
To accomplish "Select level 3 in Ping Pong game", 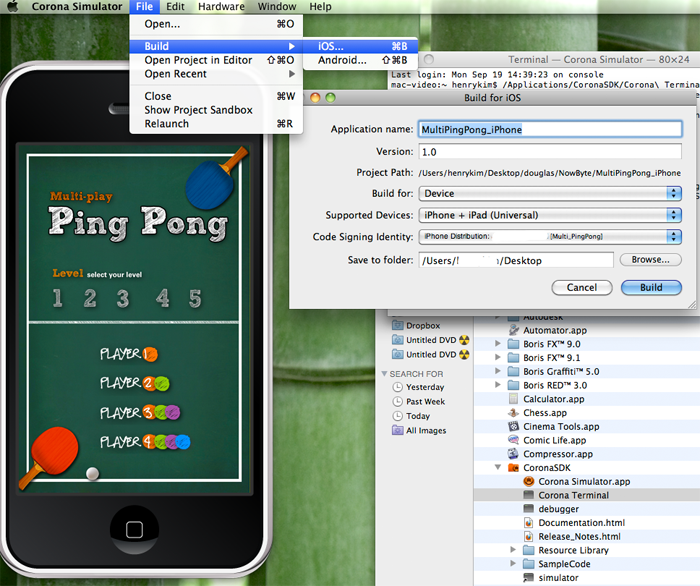I will (123, 298).
